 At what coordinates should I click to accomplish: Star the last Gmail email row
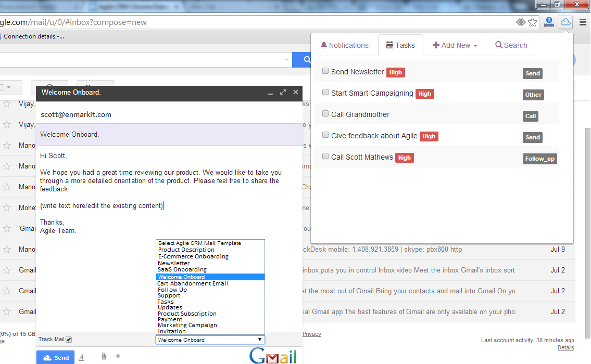pyautogui.click(x=7, y=311)
